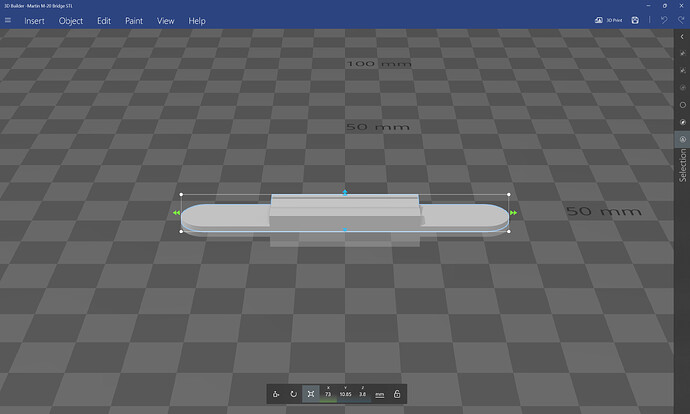The width and height of the screenshot is (690, 414).
Task: Select the gray bridge model object
Action: [x=345, y=214]
